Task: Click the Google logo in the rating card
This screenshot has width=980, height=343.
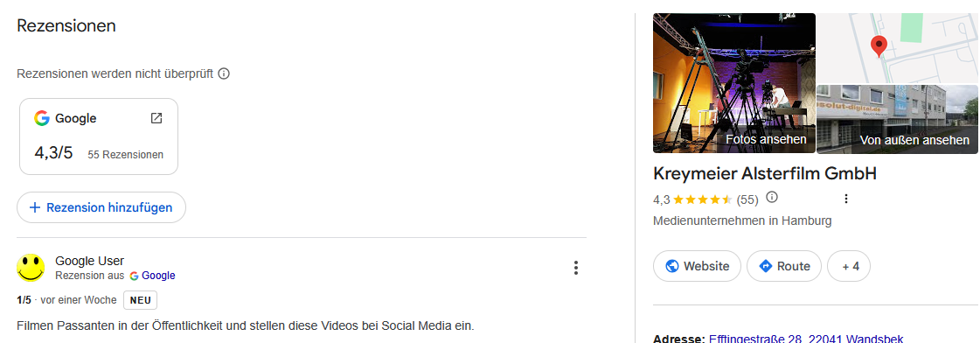Action: click(42, 118)
